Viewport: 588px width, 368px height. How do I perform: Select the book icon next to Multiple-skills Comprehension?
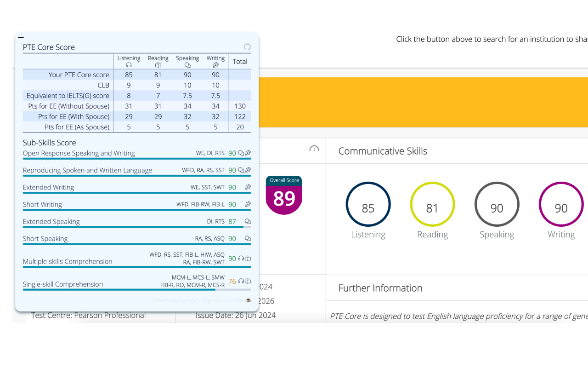[249, 258]
